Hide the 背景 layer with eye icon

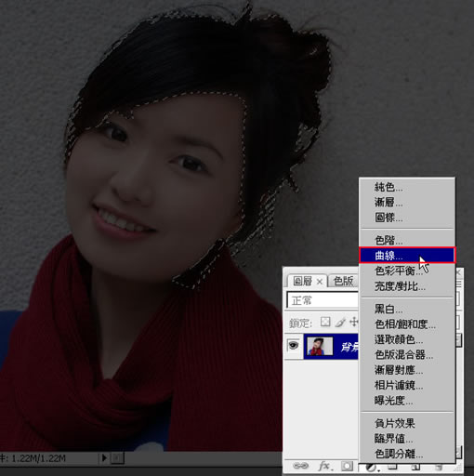tap(293, 345)
